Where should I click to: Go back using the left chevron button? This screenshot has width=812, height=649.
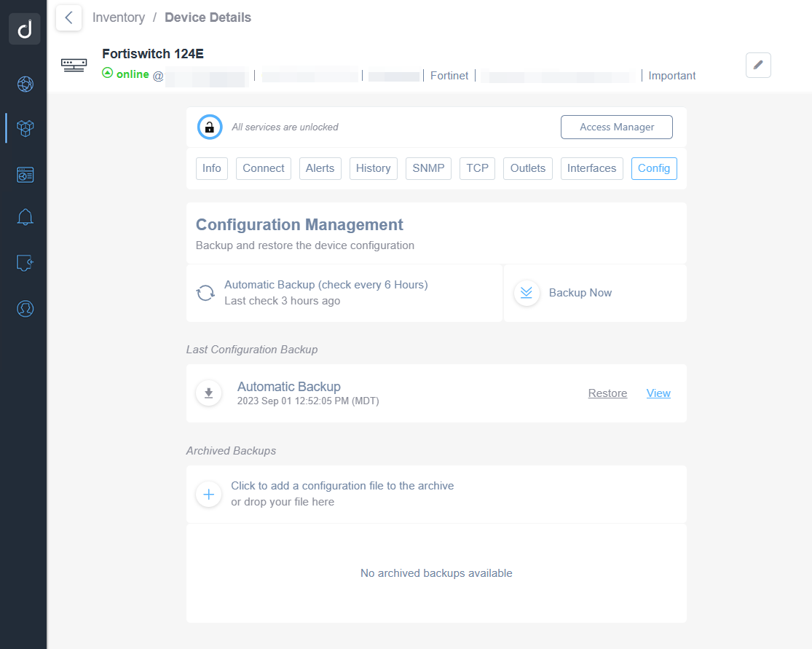pyautogui.click(x=68, y=17)
